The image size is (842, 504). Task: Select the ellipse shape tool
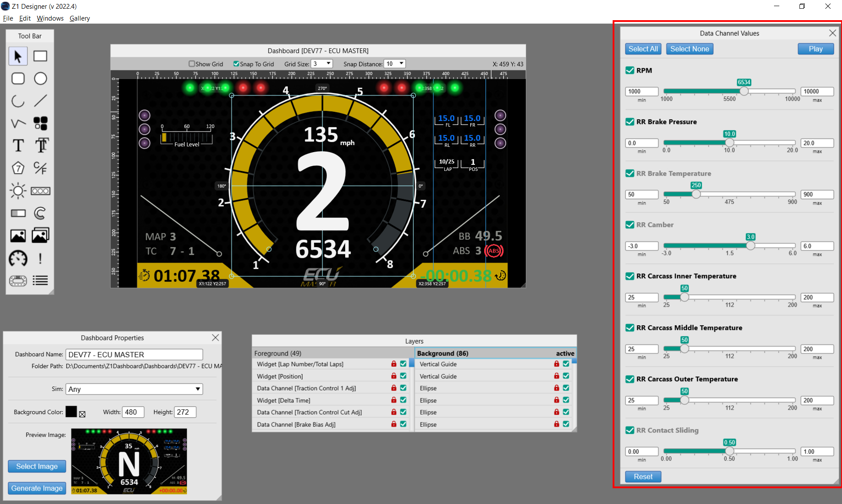coord(40,78)
